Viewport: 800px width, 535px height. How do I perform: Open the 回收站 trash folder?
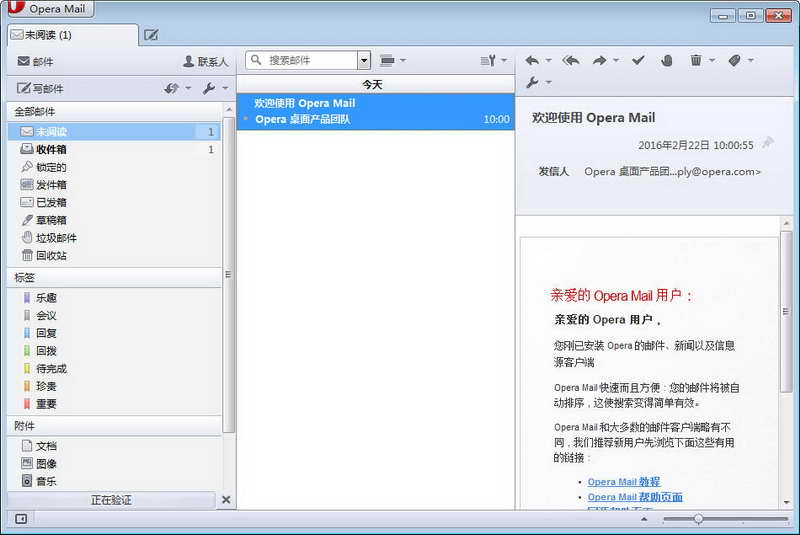[x=114, y=256]
